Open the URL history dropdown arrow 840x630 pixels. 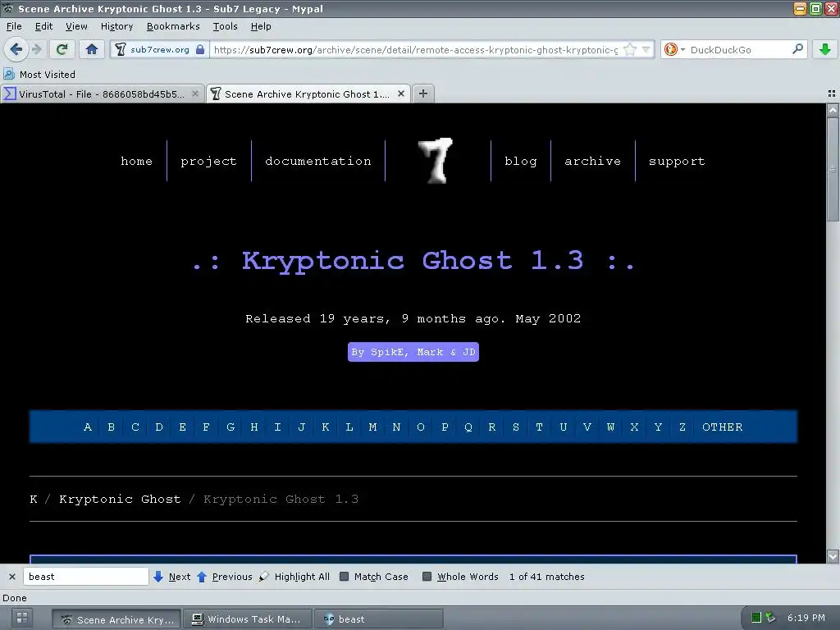646,50
